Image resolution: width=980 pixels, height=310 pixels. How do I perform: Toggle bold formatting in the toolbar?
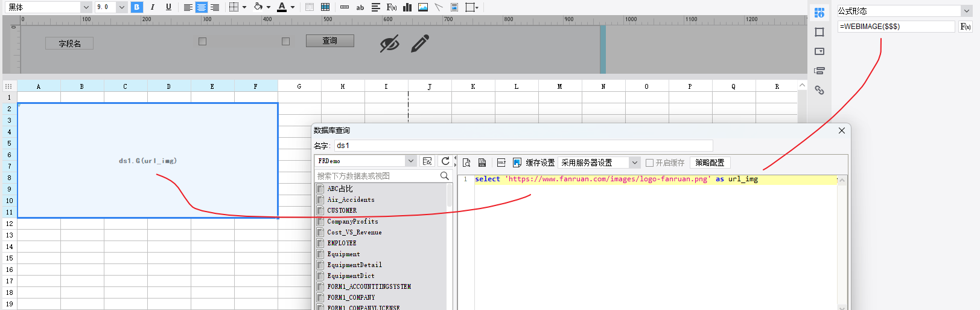[137, 7]
